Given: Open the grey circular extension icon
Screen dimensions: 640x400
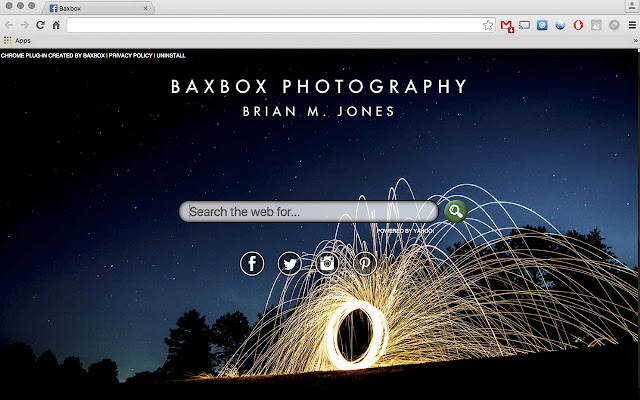Looking at the screenshot, I should click(614, 25).
